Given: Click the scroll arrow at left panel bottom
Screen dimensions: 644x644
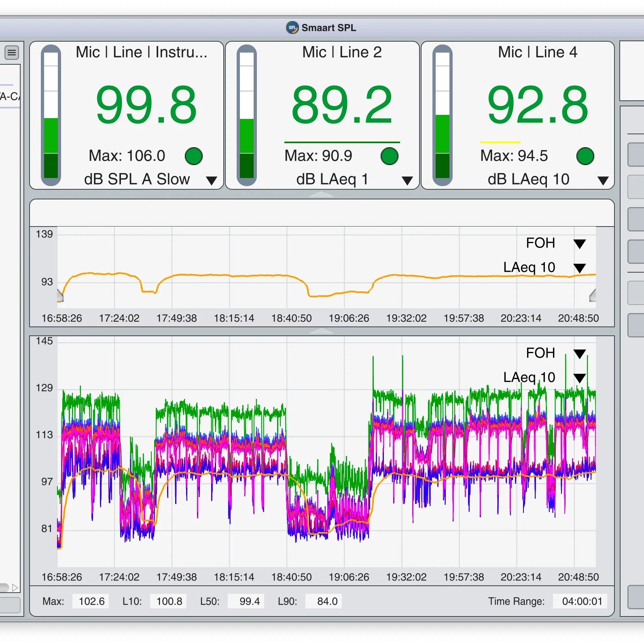Looking at the screenshot, I should (15, 587).
